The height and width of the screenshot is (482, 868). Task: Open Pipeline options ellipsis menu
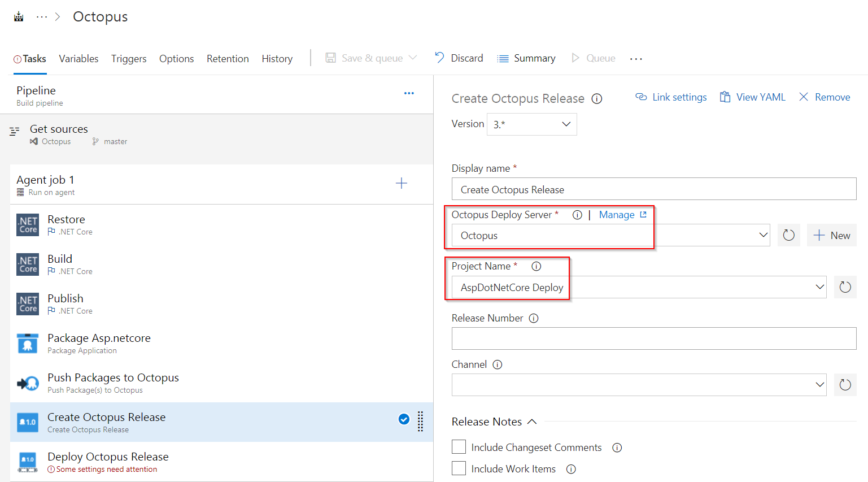(x=409, y=93)
